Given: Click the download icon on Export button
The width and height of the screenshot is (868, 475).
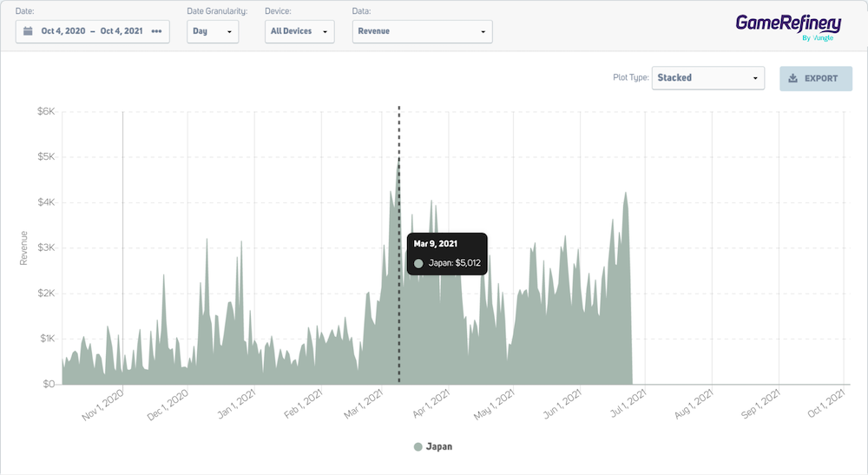Looking at the screenshot, I should 792,78.
